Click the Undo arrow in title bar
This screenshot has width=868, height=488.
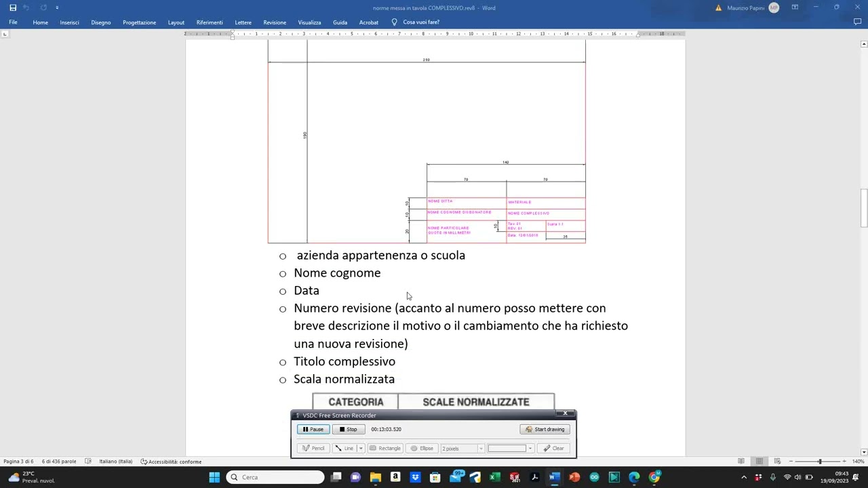click(x=27, y=7)
